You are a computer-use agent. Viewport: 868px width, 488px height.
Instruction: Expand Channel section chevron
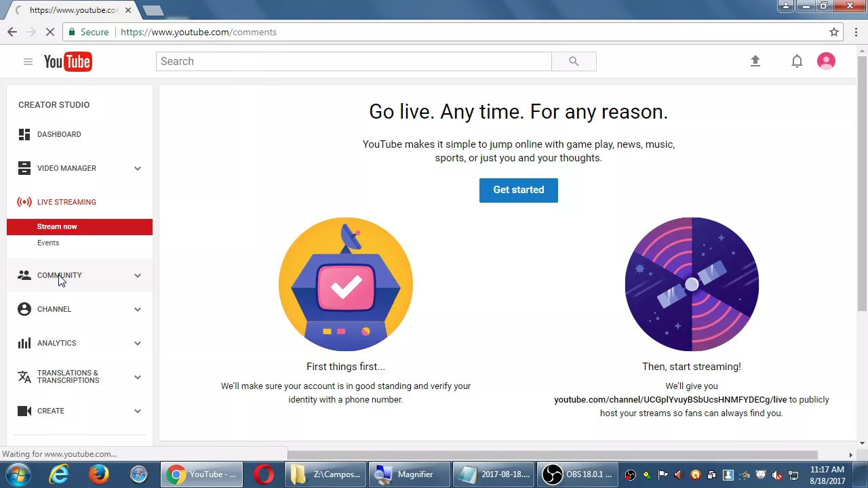click(138, 309)
